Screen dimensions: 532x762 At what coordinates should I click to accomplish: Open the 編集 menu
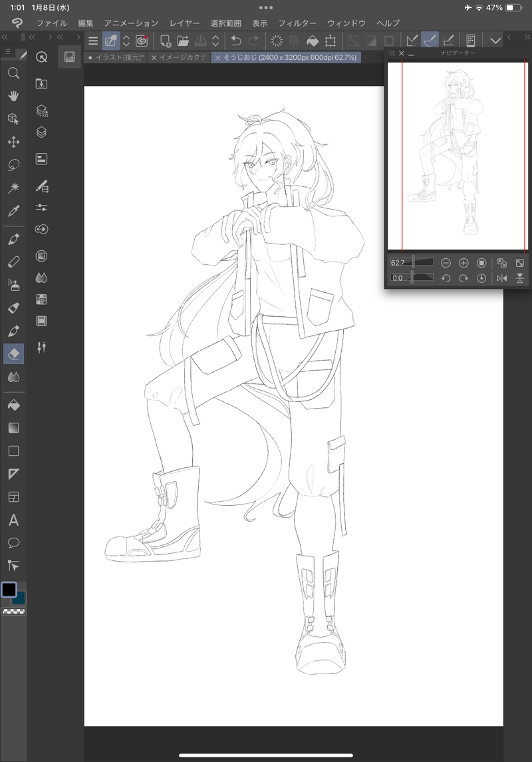click(85, 23)
